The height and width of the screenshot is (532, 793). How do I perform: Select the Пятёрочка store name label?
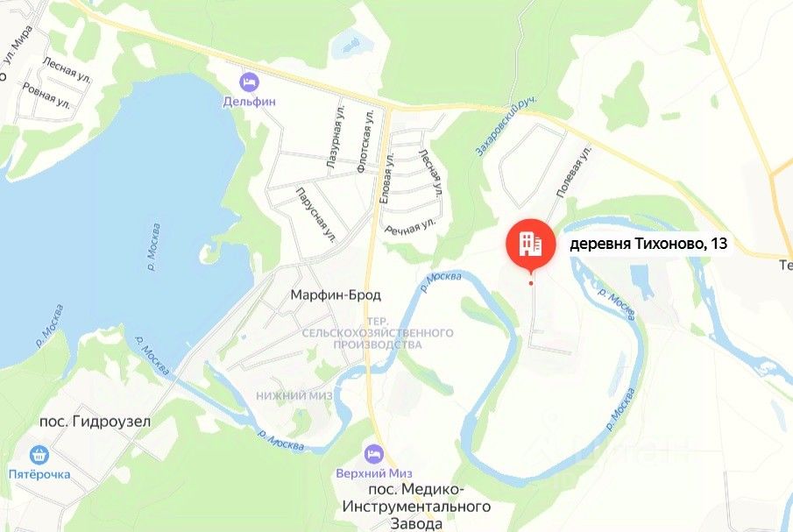click(39, 474)
